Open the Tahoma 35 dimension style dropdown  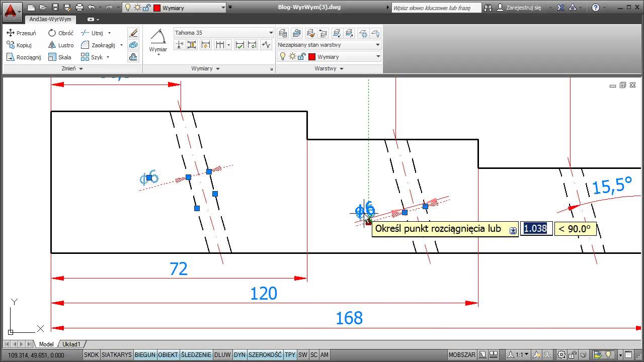[x=224, y=33]
